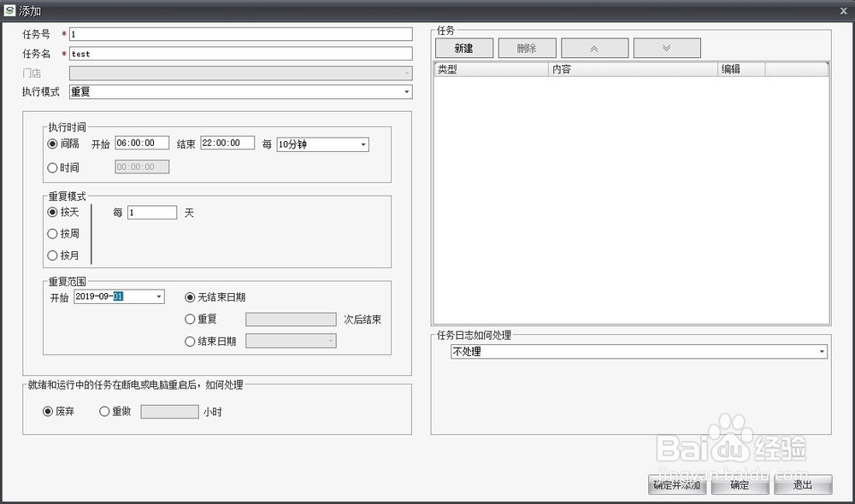Image resolution: width=855 pixels, height=504 pixels.
Task: Select the 结束日期 radio option
Action: click(190, 342)
